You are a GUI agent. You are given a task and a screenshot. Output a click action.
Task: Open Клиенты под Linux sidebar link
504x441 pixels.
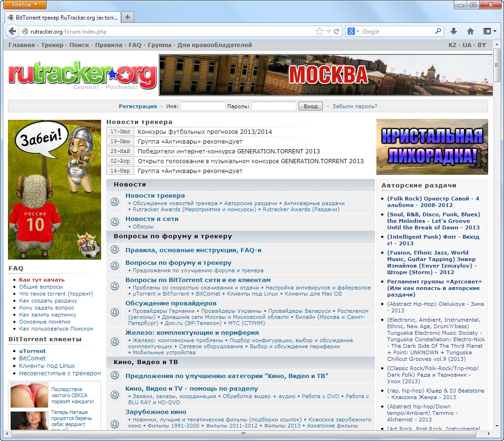[x=47, y=366]
